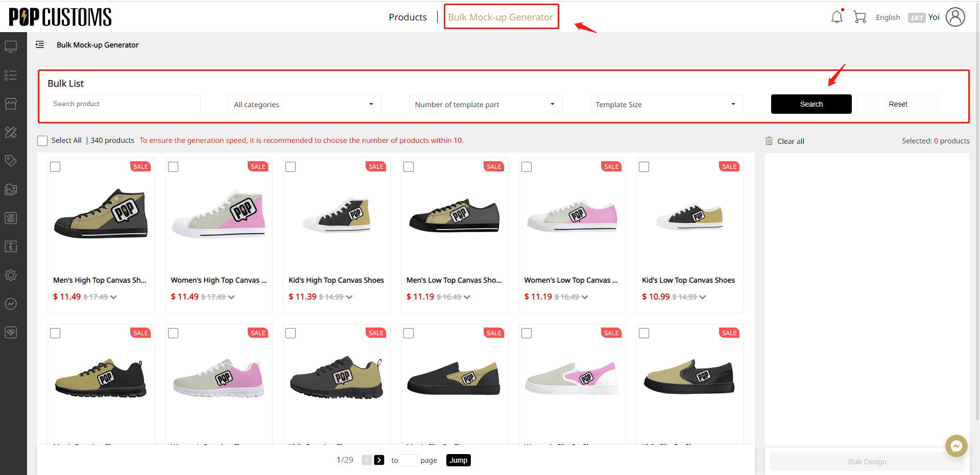This screenshot has width=980, height=475.
Task: Select Men's High Top Canvas Shoes checkbox
Action: tap(56, 167)
